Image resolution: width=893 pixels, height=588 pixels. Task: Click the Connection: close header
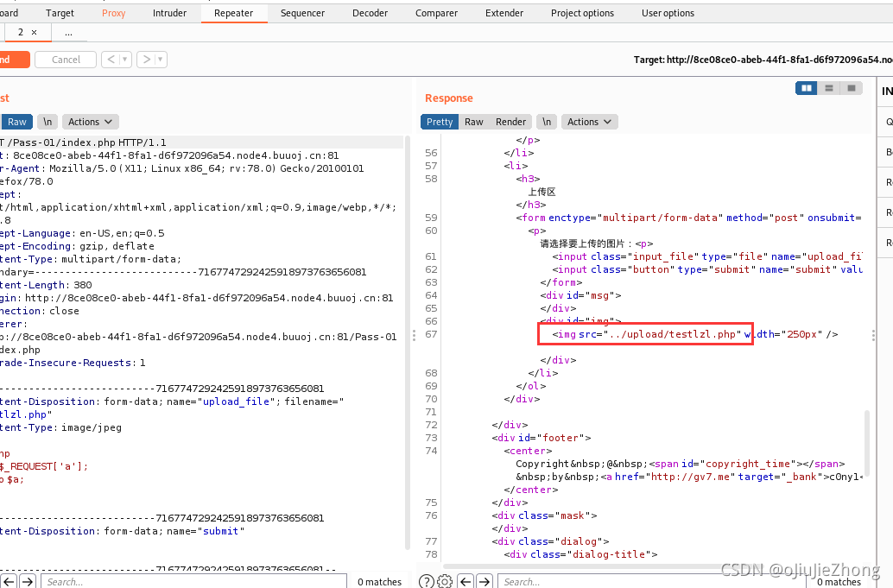click(x=40, y=311)
